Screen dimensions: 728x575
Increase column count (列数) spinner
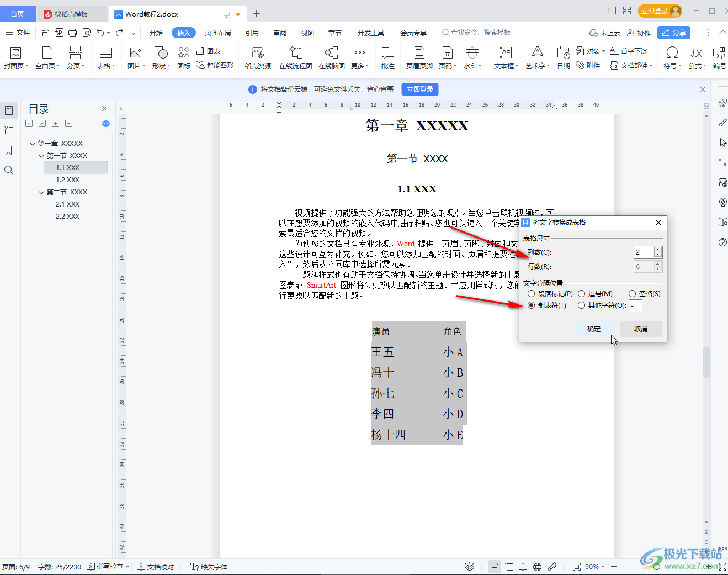tap(658, 250)
